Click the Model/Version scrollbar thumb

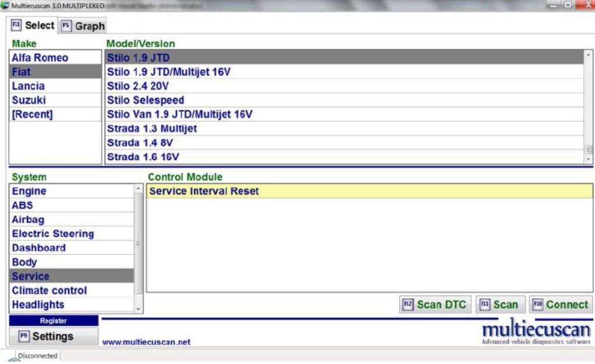(588, 149)
